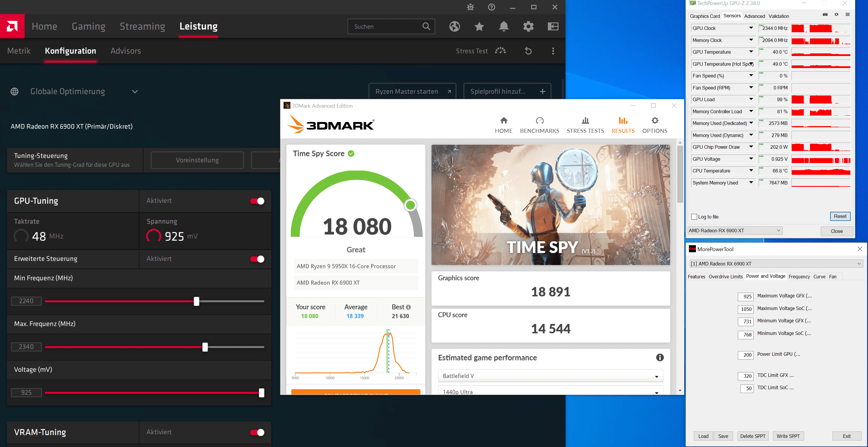Open the Memory Clock sensor dropdown

[751, 40]
